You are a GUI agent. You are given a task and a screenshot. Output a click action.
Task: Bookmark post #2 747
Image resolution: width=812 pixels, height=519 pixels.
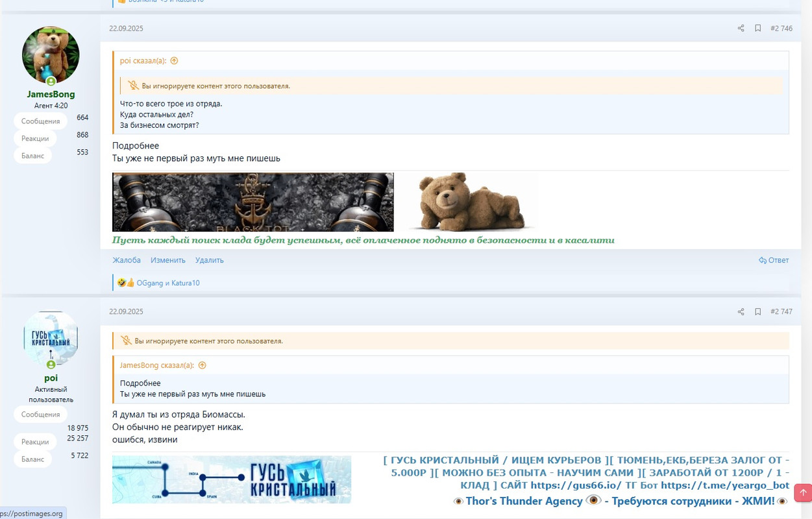pyautogui.click(x=757, y=311)
